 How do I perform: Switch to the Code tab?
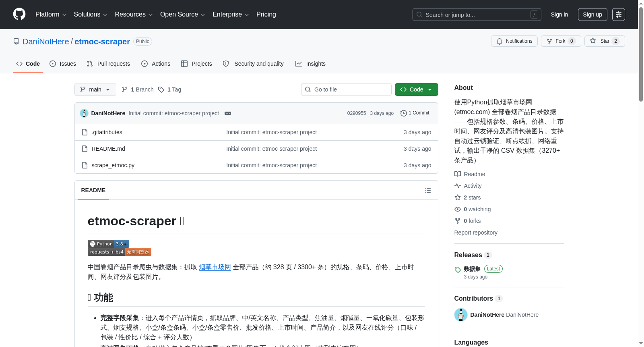pyautogui.click(x=28, y=64)
